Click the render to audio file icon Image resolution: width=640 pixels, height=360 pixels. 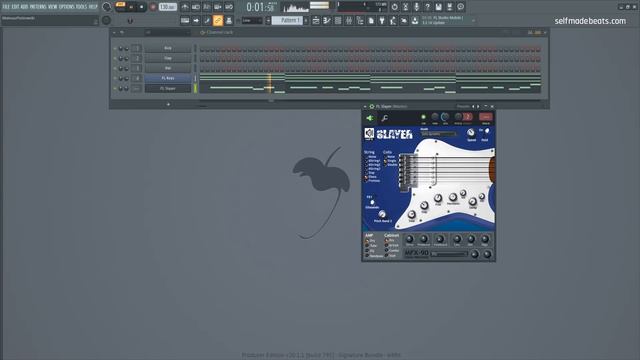pos(449,7)
